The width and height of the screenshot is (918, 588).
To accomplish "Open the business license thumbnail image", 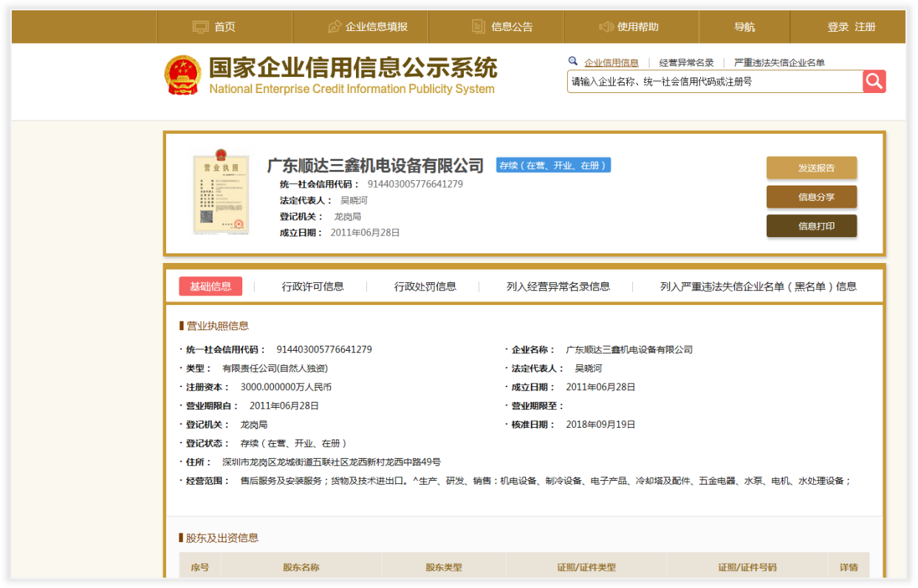I will coord(220,192).
